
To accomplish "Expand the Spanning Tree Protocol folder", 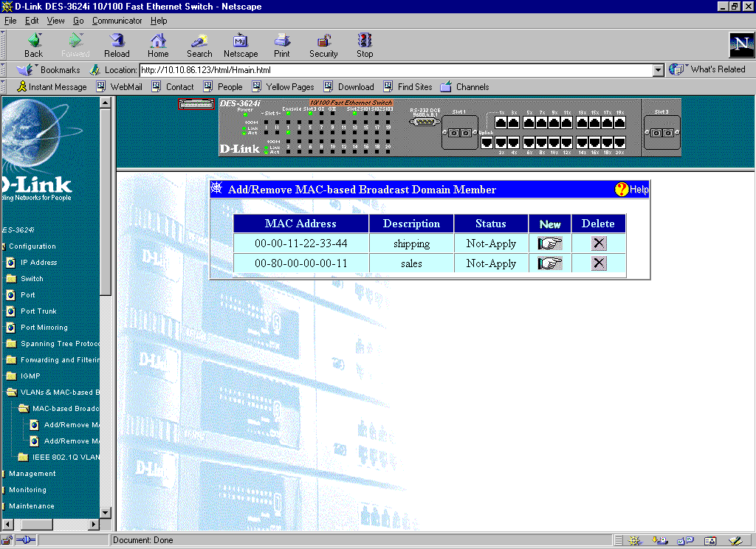I will click(x=11, y=344).
